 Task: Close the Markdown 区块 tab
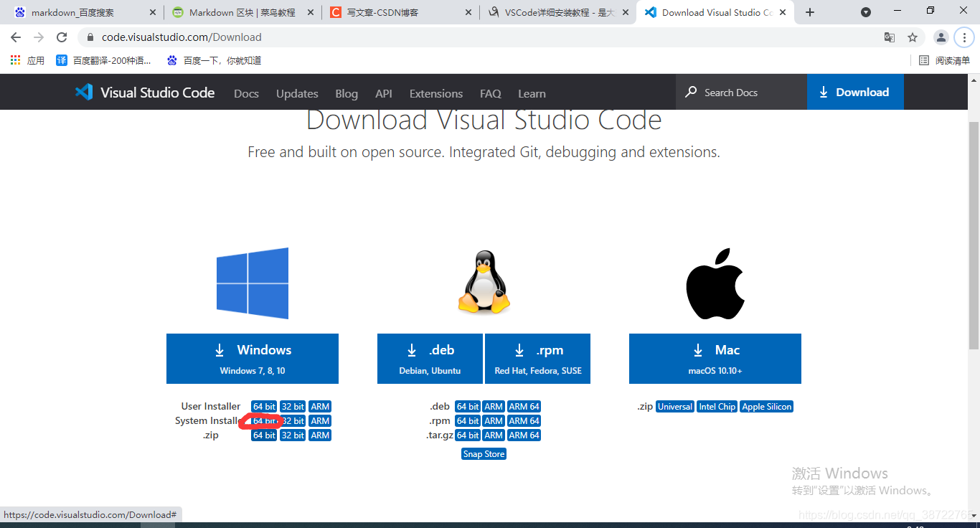click(x=310, y=12)
